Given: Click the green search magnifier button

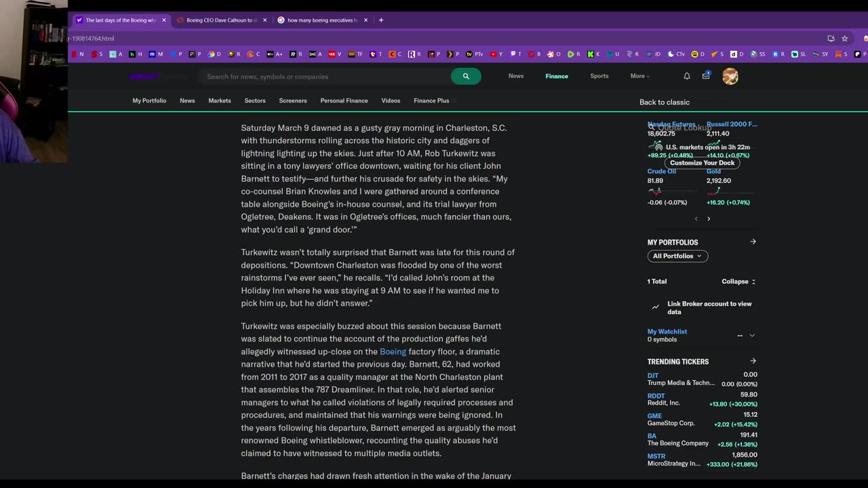Looking at the screenshot, I should click(x=466, y=77).
